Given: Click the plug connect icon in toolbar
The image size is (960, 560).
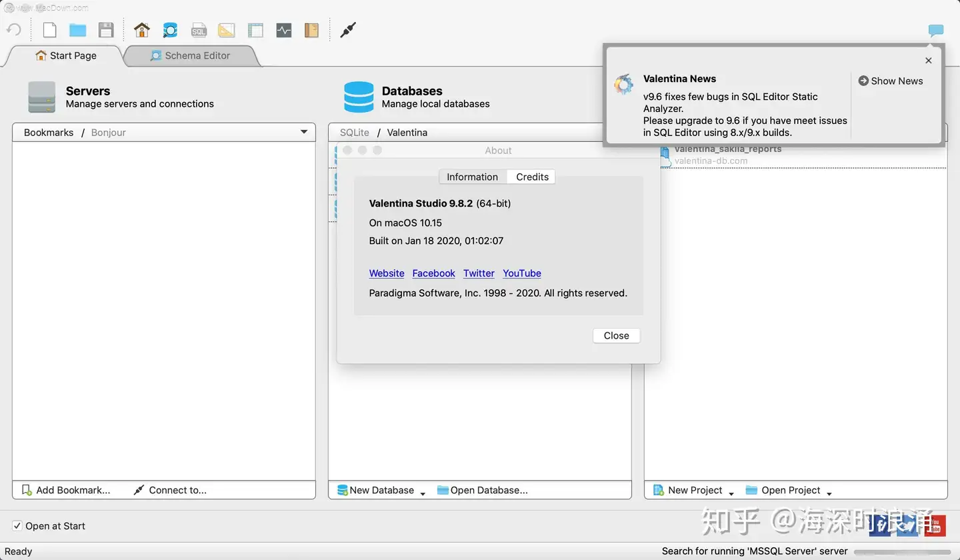Looking at the screenshot, I should coord(348,30).
